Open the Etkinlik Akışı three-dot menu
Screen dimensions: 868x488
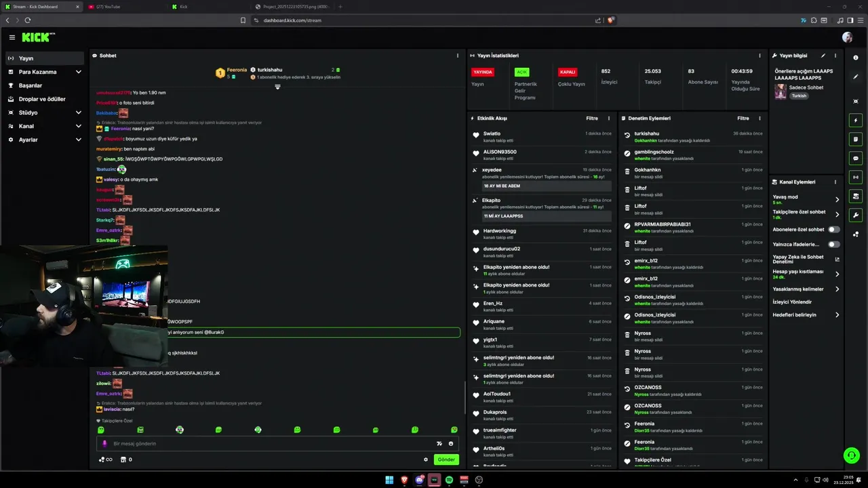[x=609, y=118]
